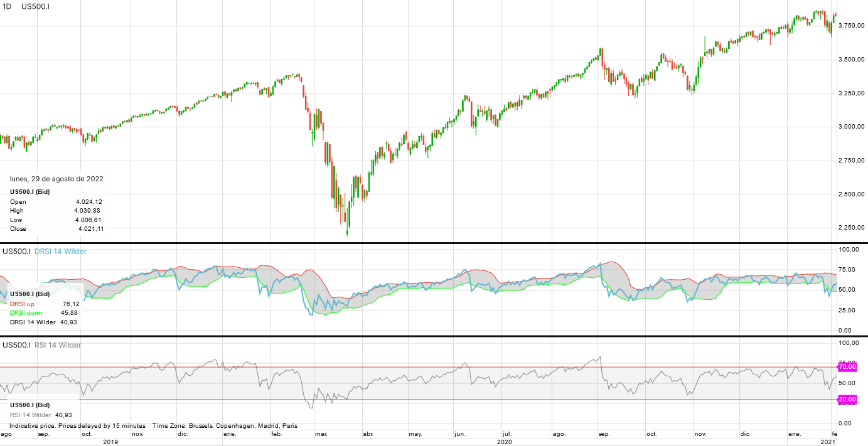Screen dimensions: 868x446
Task: Click the High value 4.039,88 in tooltip
Action: [87, 211]
